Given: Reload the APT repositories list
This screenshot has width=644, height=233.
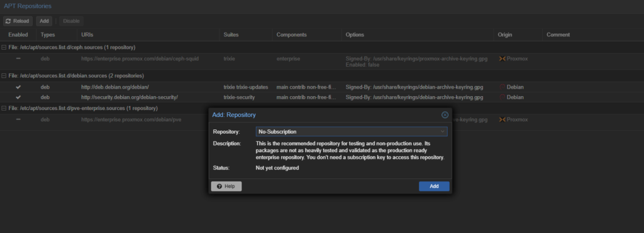Looking at the screenshot, I should [x=18, y=21].
